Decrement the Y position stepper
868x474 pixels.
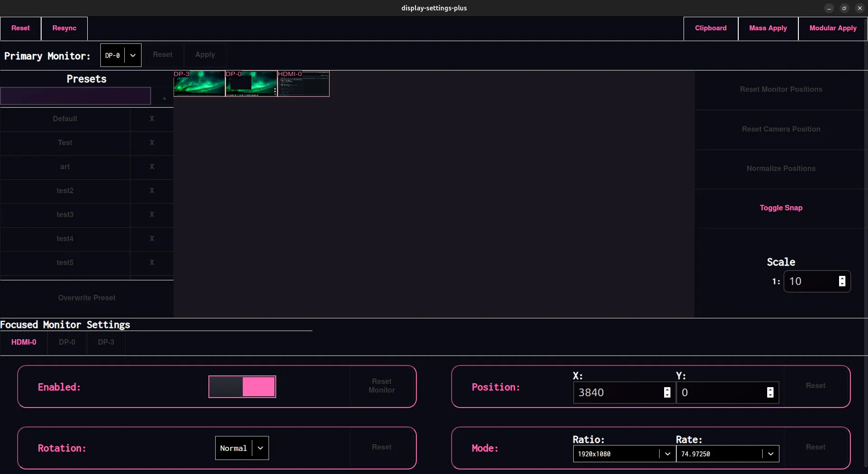coord(770,396)
